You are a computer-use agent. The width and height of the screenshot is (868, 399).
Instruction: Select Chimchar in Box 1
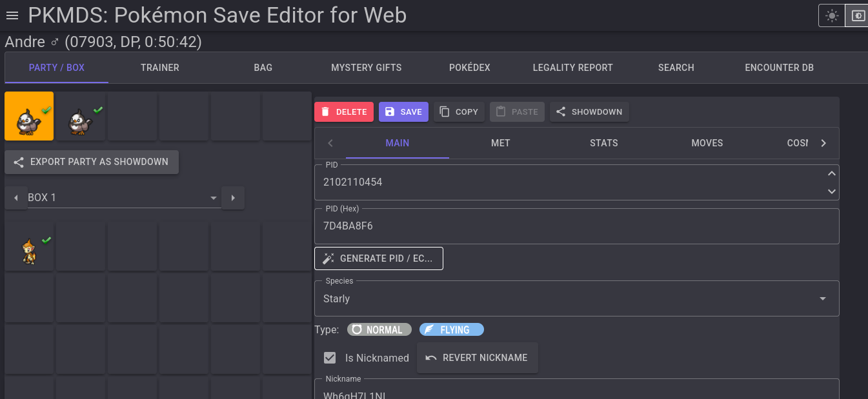(29, 248)
